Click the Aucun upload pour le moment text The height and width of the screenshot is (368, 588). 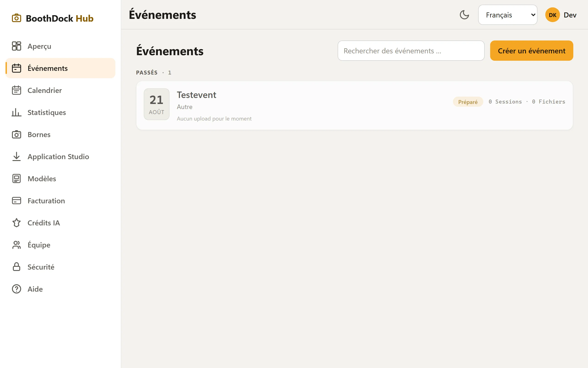(214, 119)
